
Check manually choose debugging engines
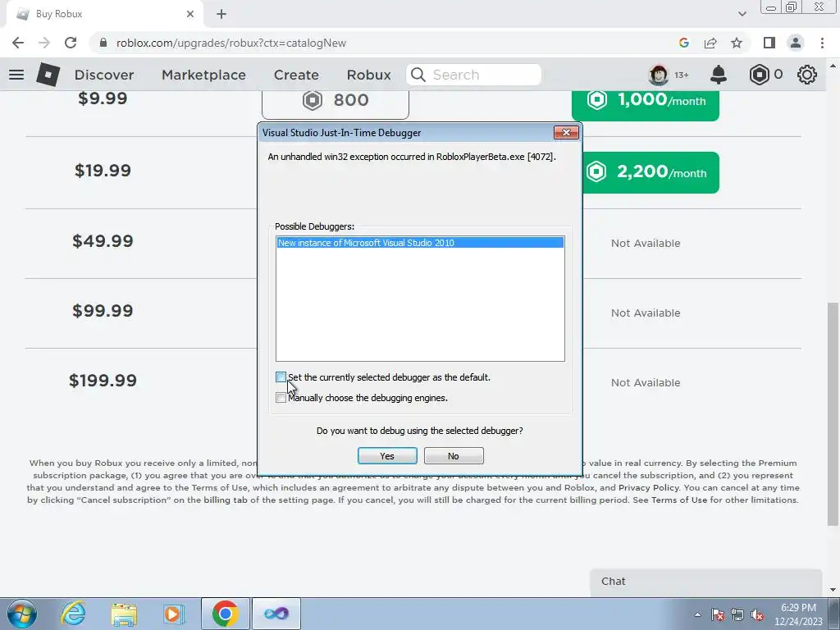(281, 398)
